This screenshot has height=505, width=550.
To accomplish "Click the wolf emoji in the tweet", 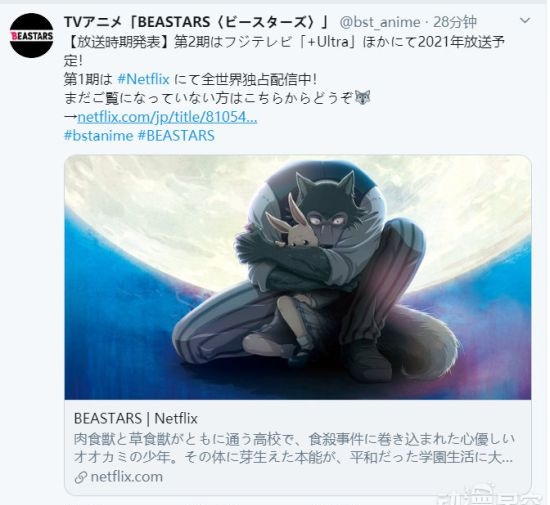I will [362, 98].
